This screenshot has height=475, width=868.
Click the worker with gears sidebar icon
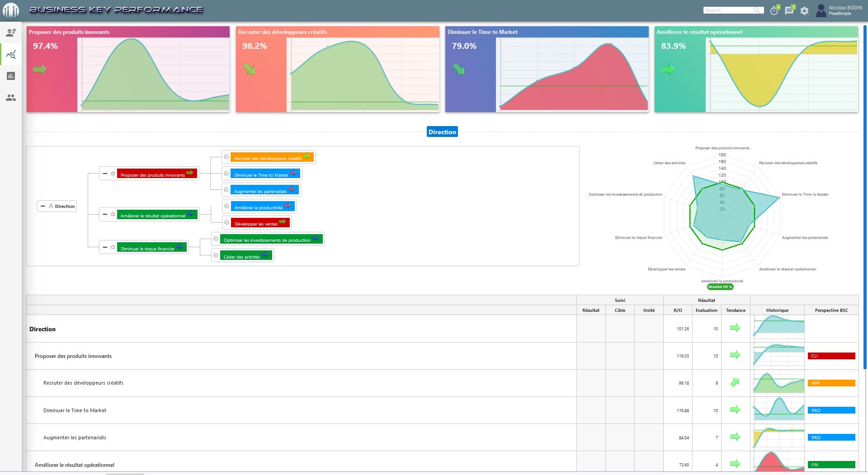11,33
